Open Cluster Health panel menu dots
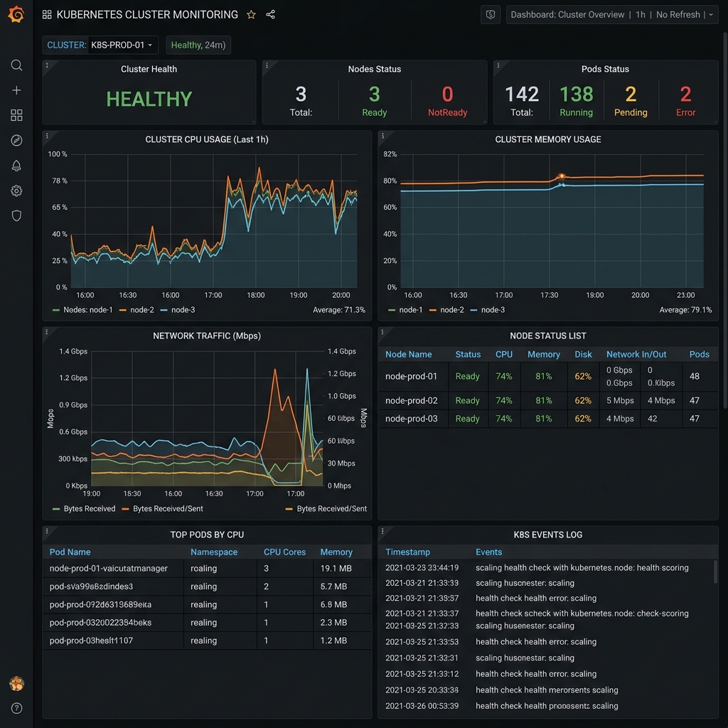Viewport: 728px width, 728px height. pos(47,66)
